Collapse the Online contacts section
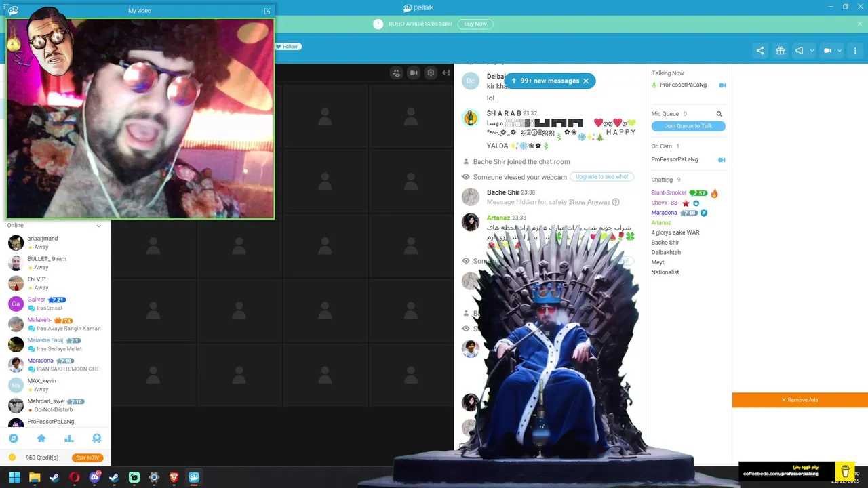868x488 pixels. (98, 226)
